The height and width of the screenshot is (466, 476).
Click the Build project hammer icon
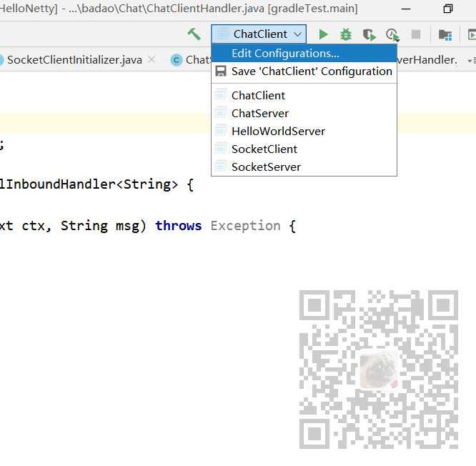click(x=194, y=34)
